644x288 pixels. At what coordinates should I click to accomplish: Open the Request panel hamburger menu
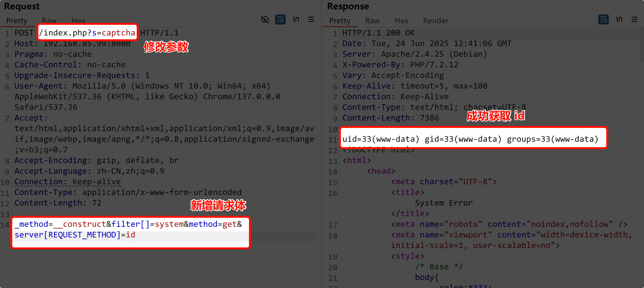point(311,20)
